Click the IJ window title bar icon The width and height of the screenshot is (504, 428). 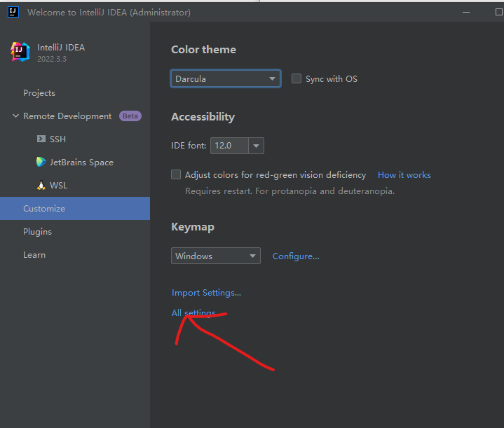point(13,12)
